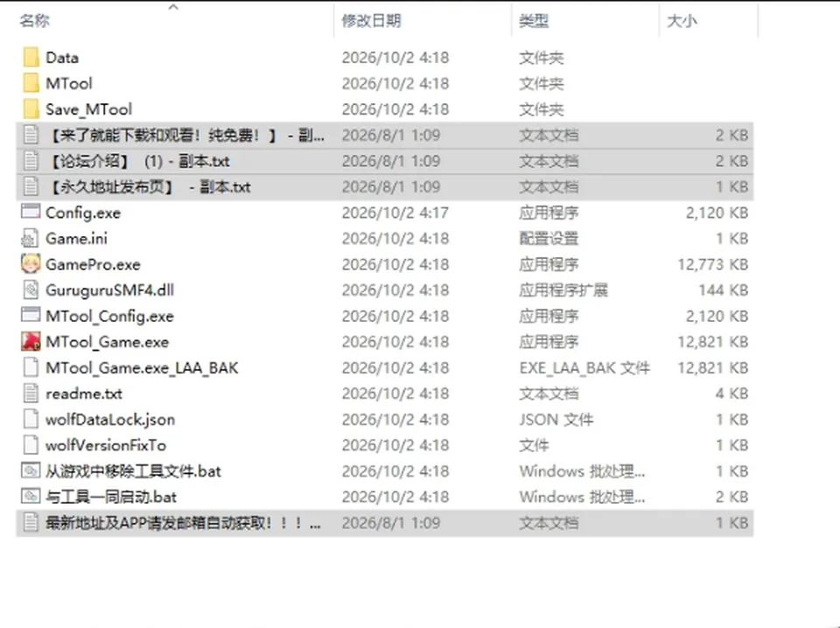Click the Data folder icon
The image size is (840, 628).
[31, 57]
